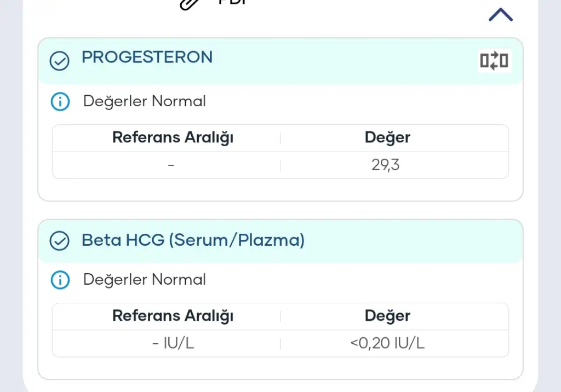
Task: Click the check circle icon beside PROGESTERON
Action: 59,61
